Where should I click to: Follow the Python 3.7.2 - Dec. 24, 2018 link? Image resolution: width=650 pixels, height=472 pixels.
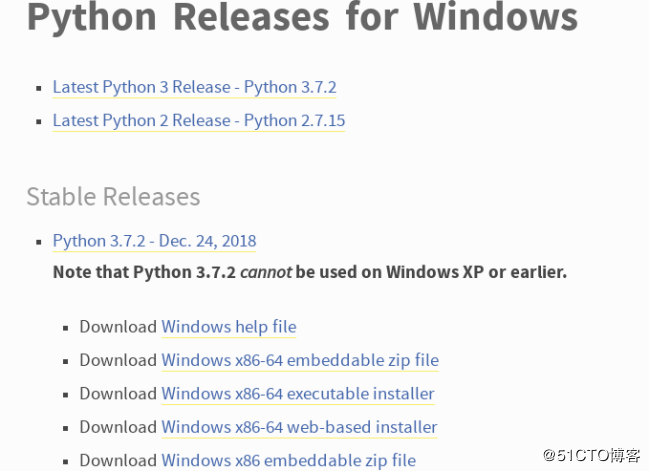(154, 241)
